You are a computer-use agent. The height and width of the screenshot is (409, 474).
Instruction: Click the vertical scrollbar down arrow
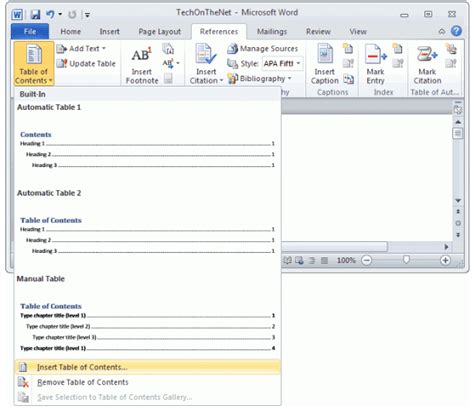tap(458, 201)
